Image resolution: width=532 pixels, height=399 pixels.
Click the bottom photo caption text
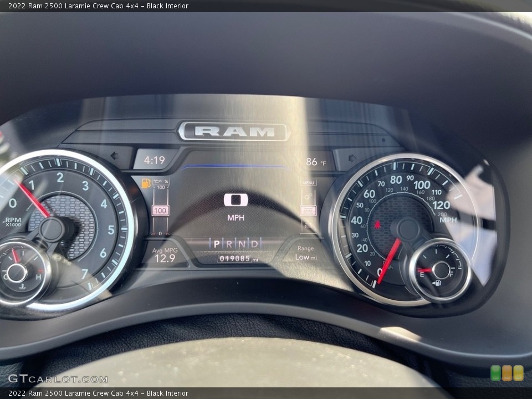[x=99, y=393]
